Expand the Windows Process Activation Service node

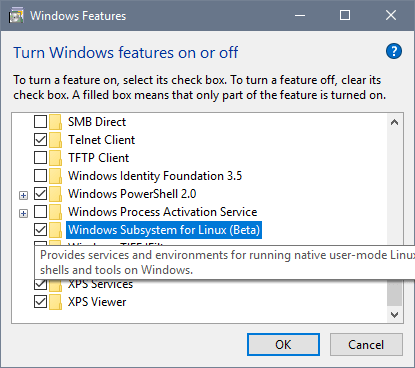[x=23, y=213]
